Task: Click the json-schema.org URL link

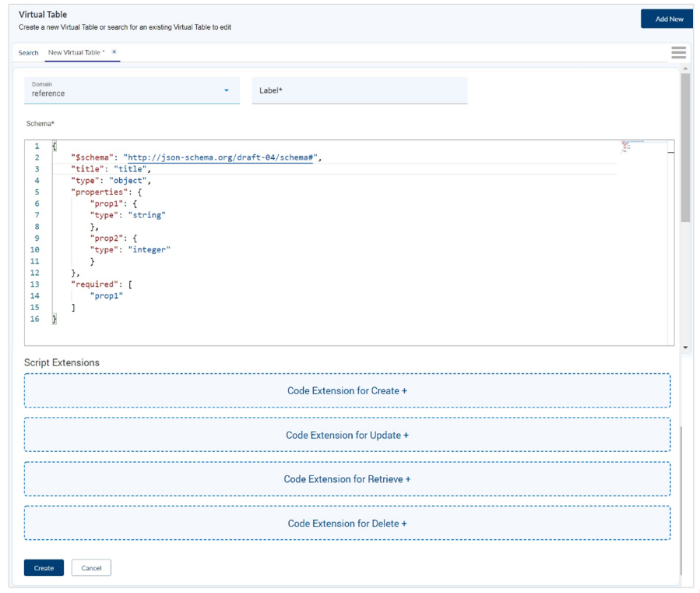Action: (x=220, y=157)
